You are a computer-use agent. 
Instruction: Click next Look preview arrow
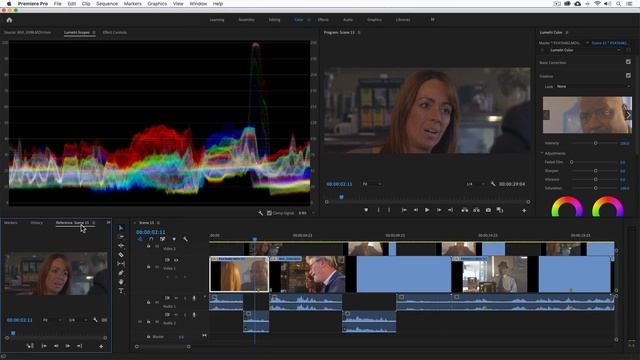628,115
